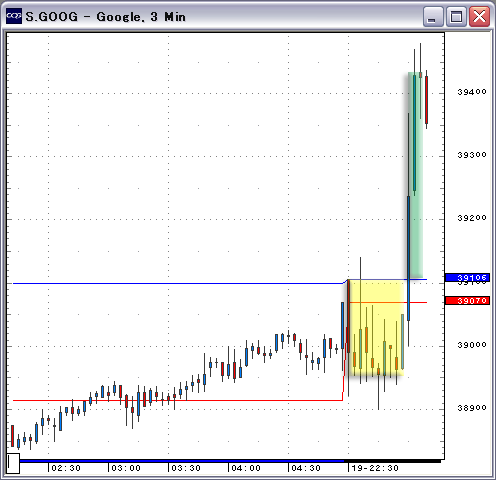Click the title text S.GOOG - Google, 3 Min
This screenshot has height=480, width=496.
tap(105, 17)
